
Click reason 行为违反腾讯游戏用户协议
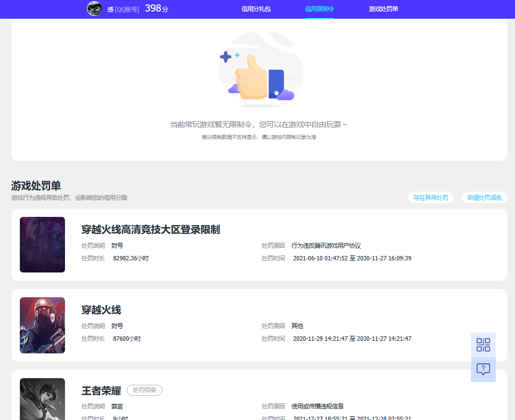(326, 246)
